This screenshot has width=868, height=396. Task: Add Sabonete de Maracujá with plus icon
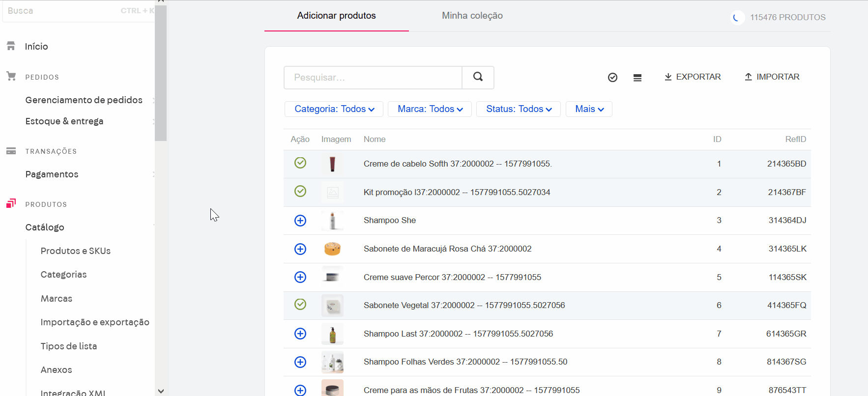(x=300, y=249)
